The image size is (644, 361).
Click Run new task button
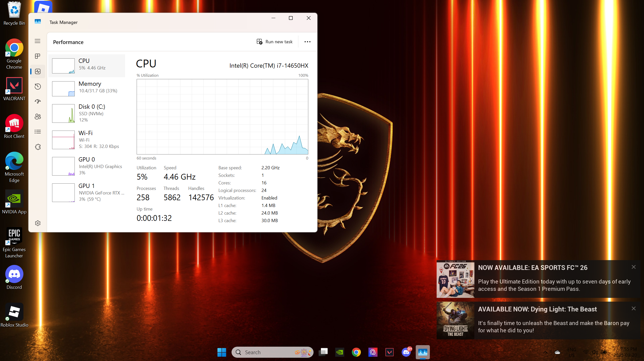(275, 42)
